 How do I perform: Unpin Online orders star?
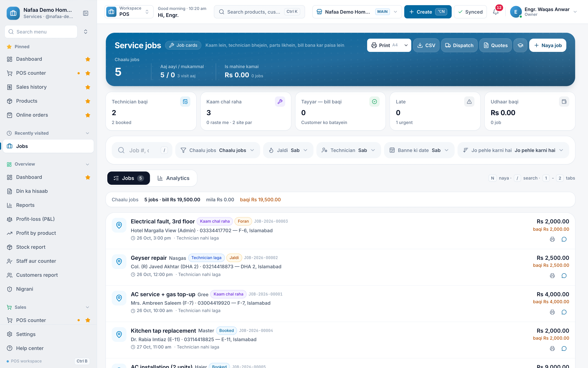tap(88, 115)
